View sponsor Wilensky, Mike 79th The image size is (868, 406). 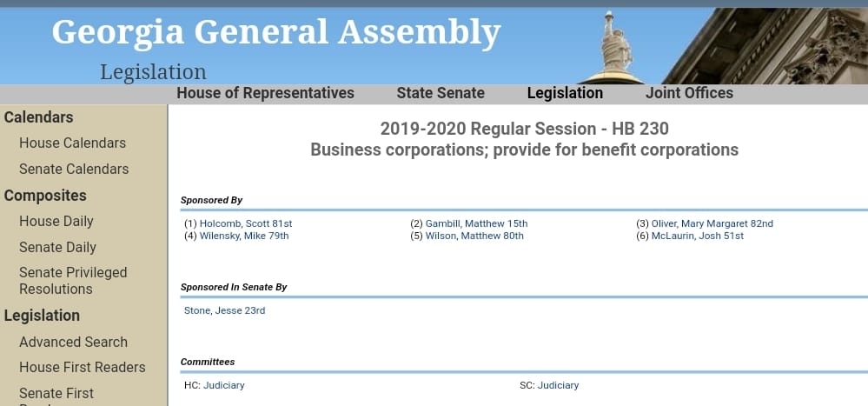[x=244, y=236]
